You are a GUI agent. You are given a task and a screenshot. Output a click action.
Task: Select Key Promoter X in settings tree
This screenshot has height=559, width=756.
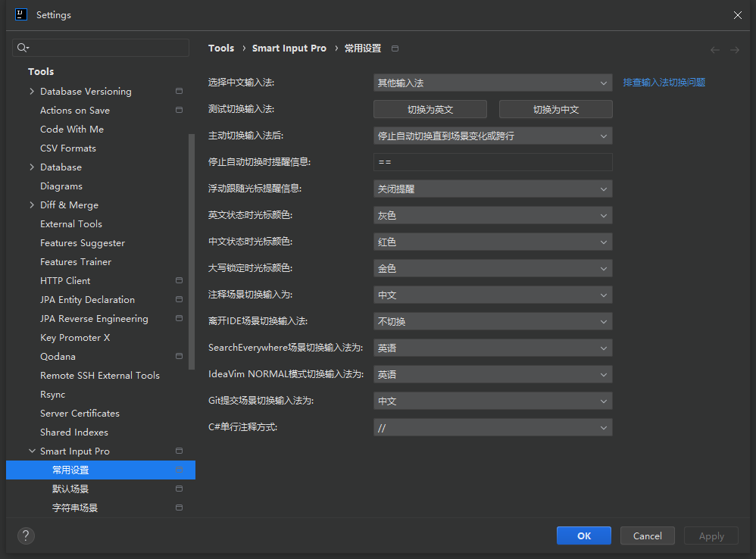pos(75,337)
